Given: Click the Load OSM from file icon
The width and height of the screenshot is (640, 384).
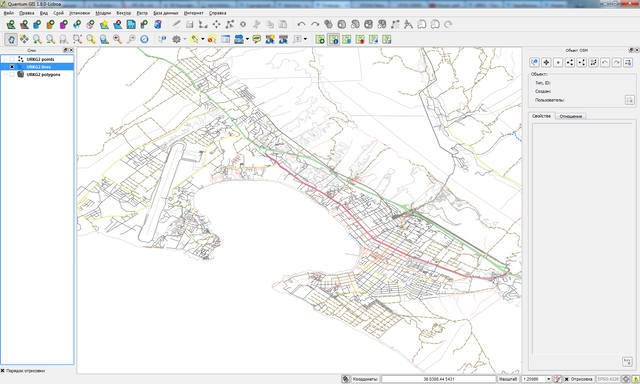Looking at the screenshot, I should (320, 39).
